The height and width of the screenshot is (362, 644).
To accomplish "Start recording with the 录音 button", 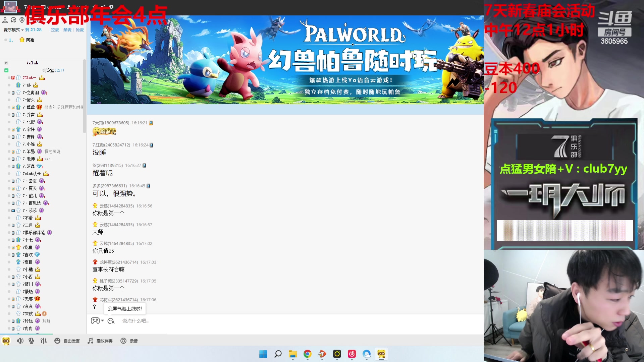I will coord(129,341).
